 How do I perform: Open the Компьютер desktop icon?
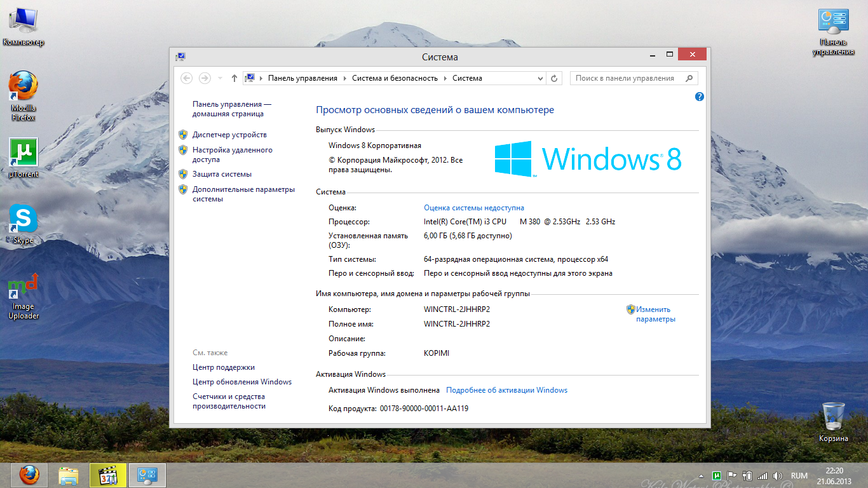point(24,27)
